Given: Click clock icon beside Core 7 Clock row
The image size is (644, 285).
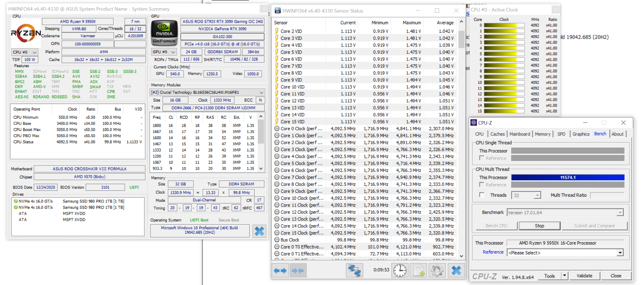Looking at the screenshot, I should 277,177.
